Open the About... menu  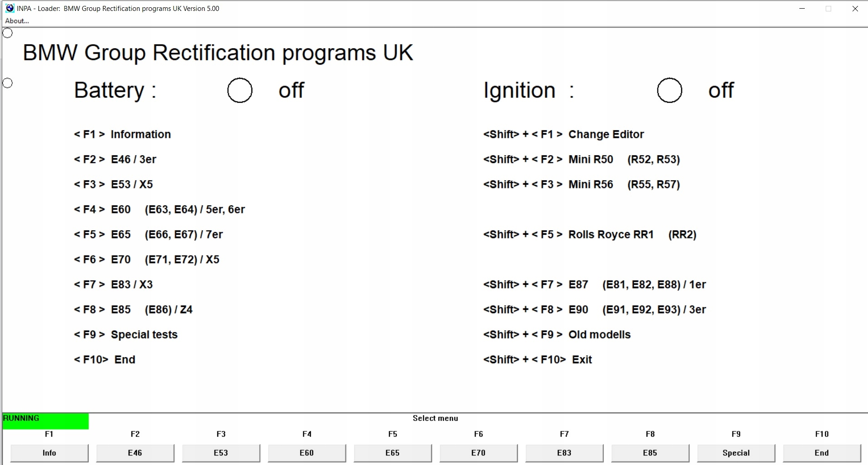pos(17,21)
